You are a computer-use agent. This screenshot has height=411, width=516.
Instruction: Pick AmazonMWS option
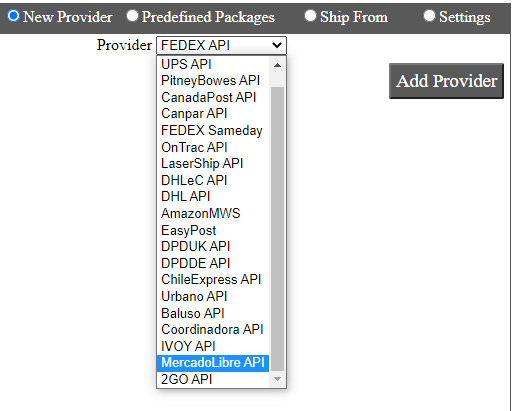point(213,213)
